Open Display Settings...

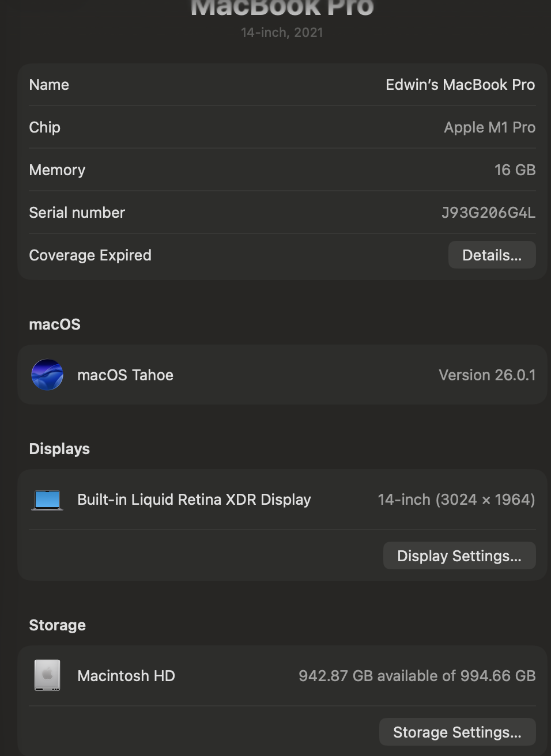pyautogui.click(x=459, y=555)
